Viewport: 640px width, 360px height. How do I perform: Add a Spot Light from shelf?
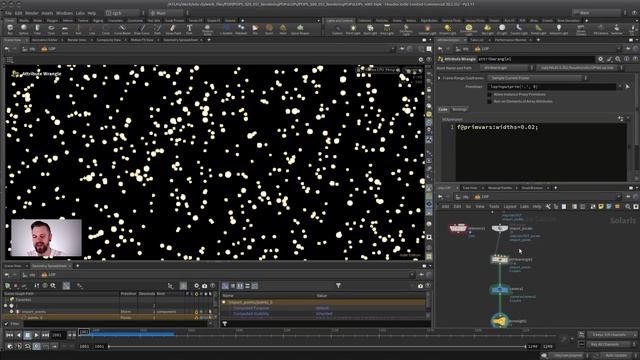370,29
